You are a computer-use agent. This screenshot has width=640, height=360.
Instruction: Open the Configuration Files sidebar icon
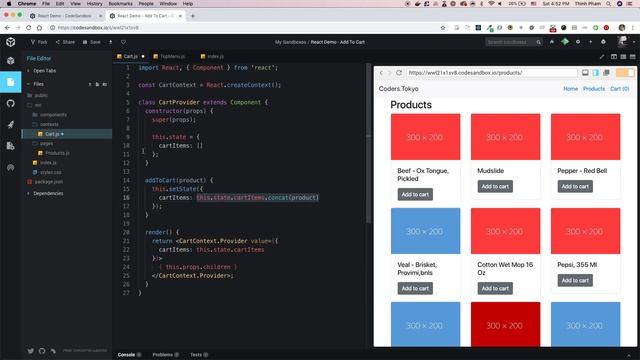(x=11, y=146)
